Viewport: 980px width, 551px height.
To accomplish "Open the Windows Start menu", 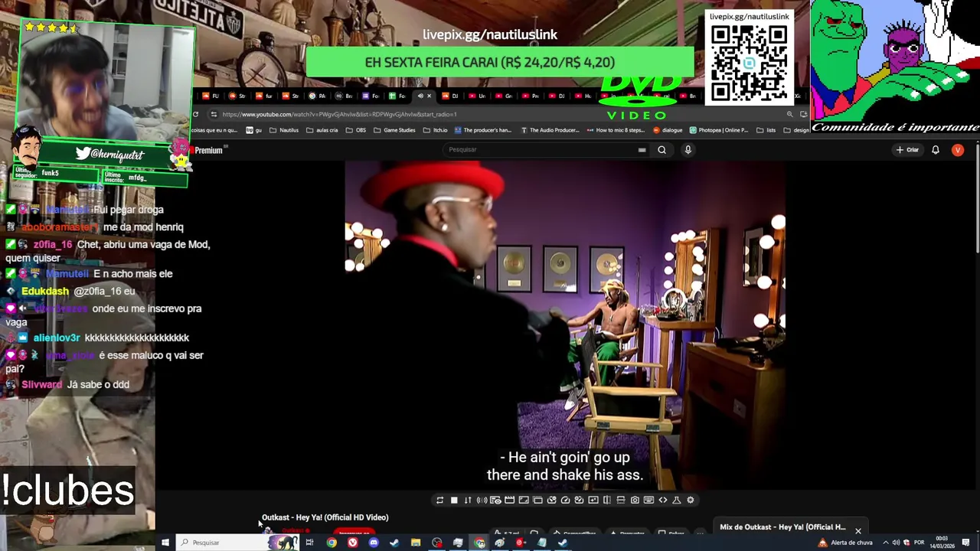I will tap(165, 543).
